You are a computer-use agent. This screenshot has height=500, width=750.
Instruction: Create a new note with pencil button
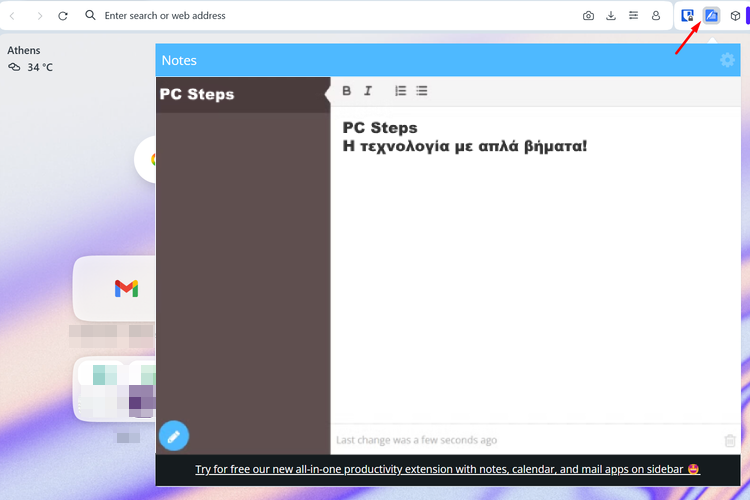coord(174,435)
